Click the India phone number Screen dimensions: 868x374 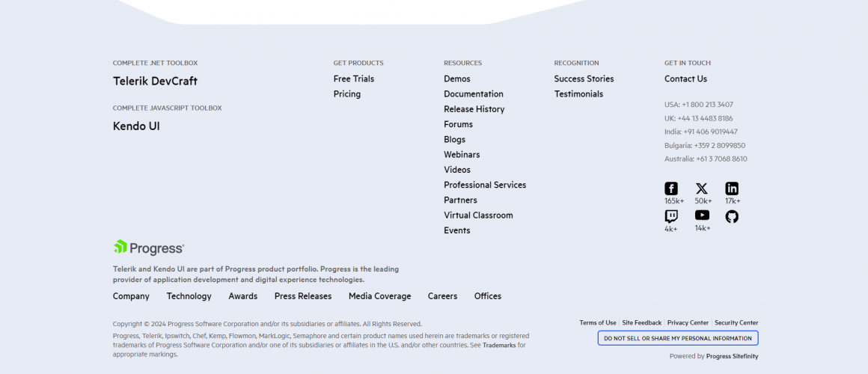(701, 132)
